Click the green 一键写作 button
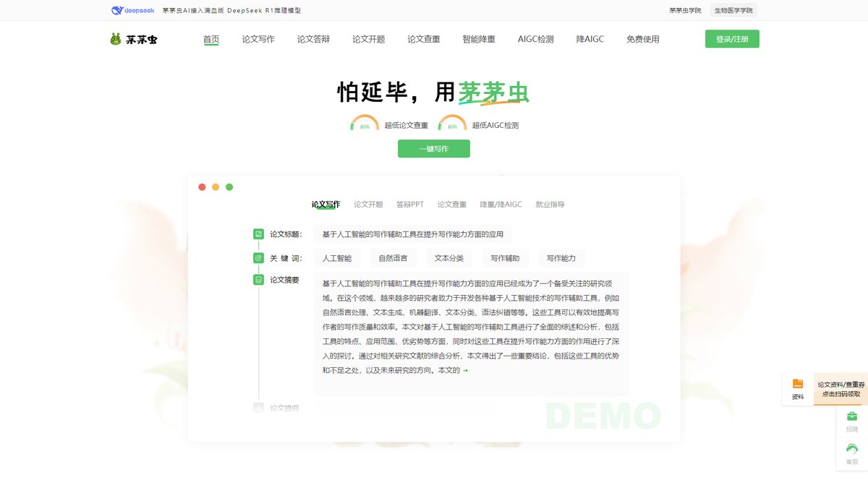This screenshot has height=488, width=868. [x=434, y=148]
